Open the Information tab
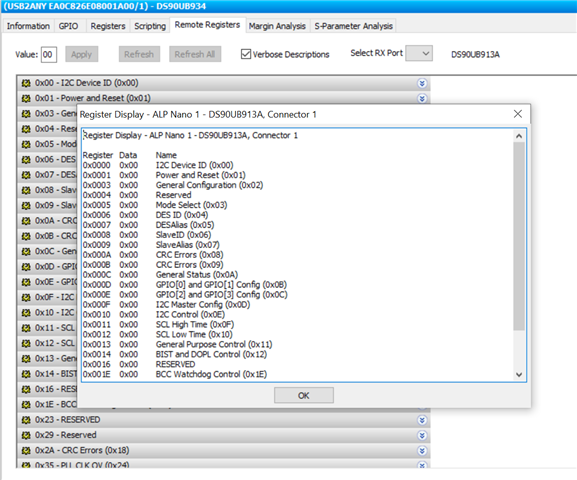This screenshot has height=480, width=577. 28,26
